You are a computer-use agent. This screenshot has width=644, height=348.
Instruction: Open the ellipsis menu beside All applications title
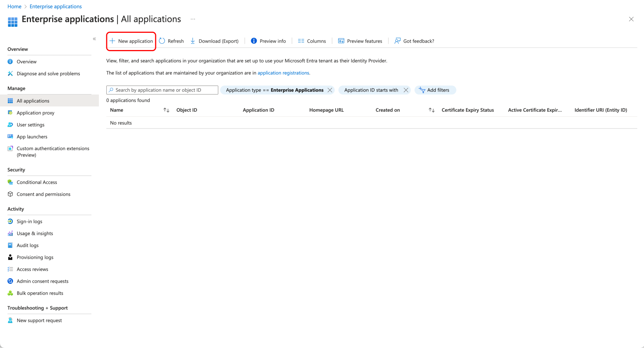tap(193, 19)
